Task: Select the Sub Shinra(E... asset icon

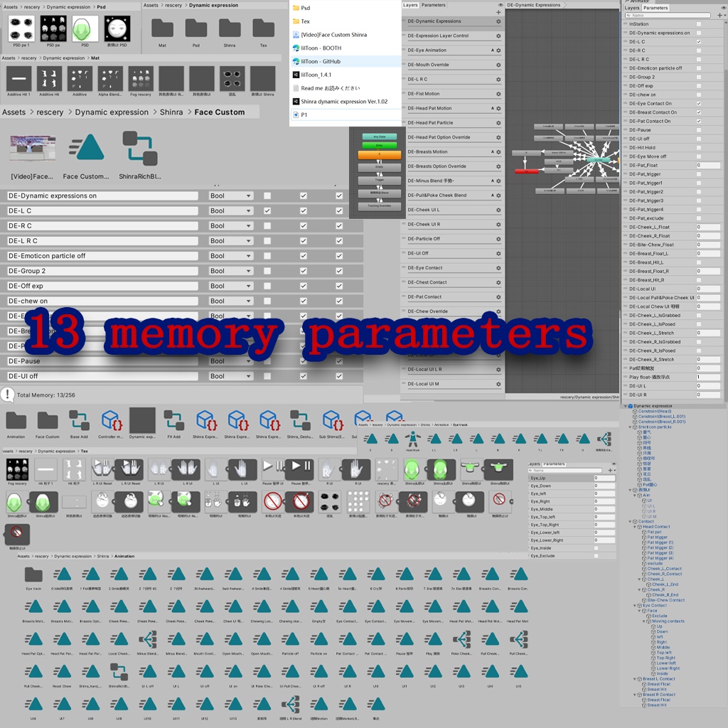Action: tap(332, 421)
